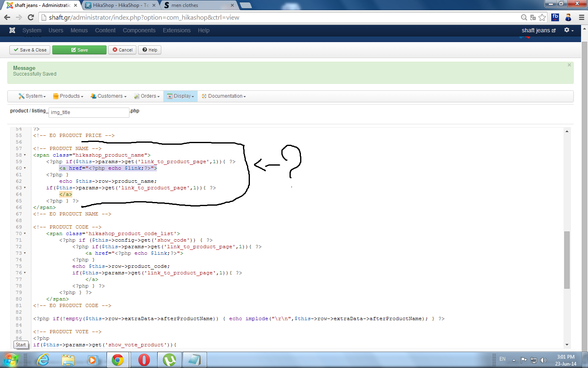
Task: Switch to the HikaShop browser tab
Action: click(120, 5)
